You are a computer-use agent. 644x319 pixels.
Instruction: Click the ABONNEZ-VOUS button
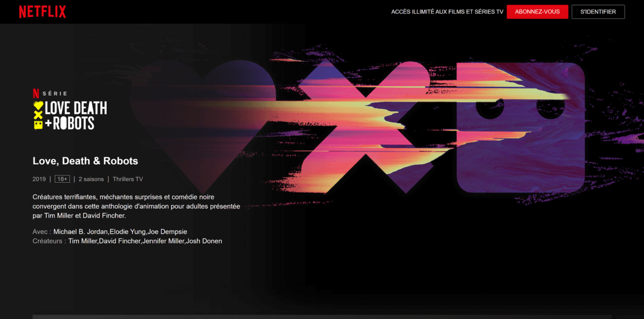point(537,12)
